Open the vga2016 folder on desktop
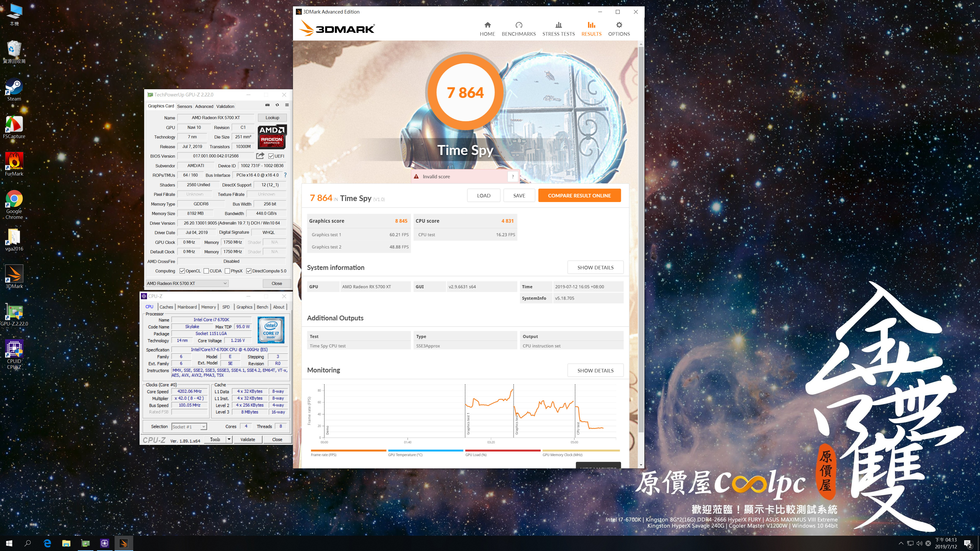 [x=14, y=240]
